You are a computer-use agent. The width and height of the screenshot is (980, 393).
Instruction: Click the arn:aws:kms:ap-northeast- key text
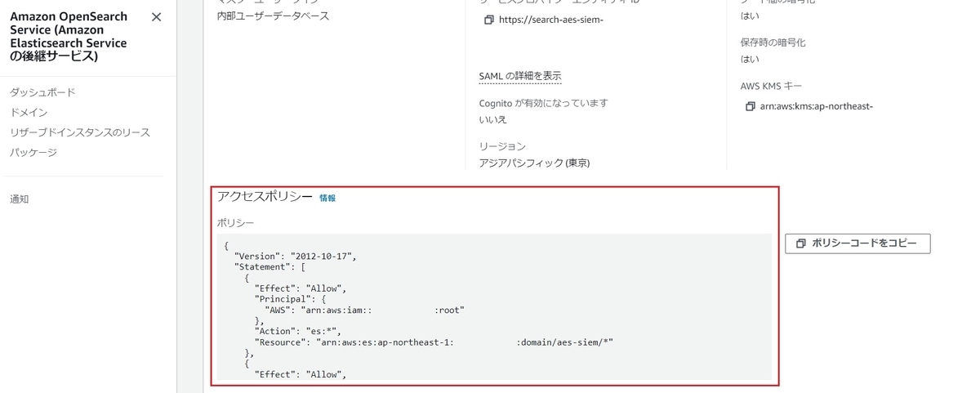(x=817, y=106)
